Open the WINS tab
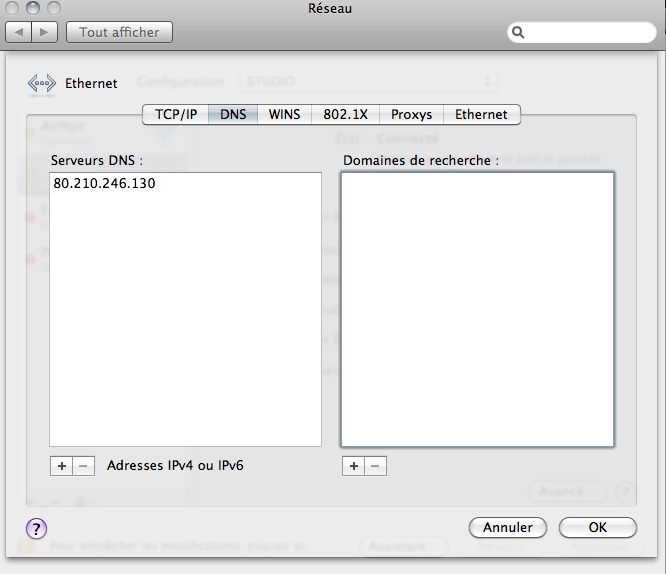Screen dimensions: 666x574 284,114
